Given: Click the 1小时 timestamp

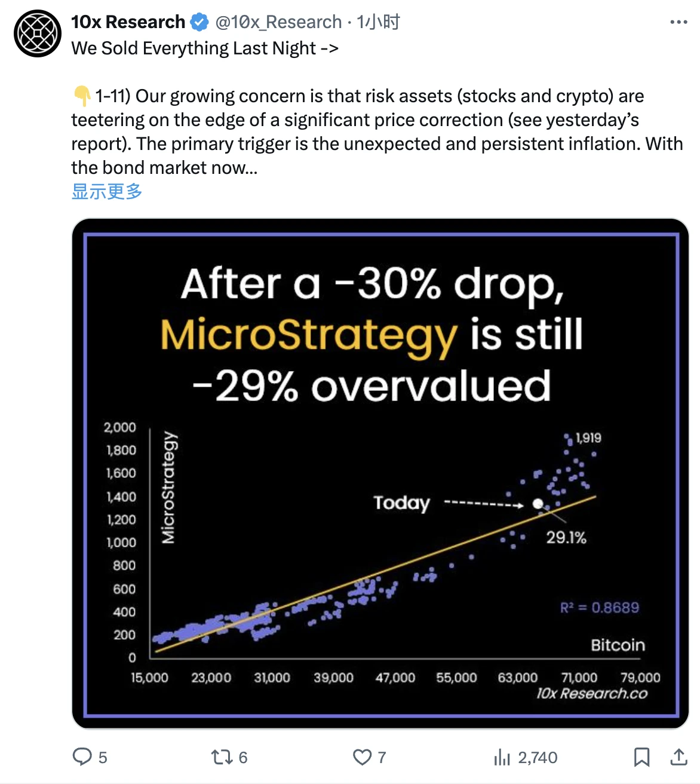Looking at the screenshot, I should pos(379,22).
